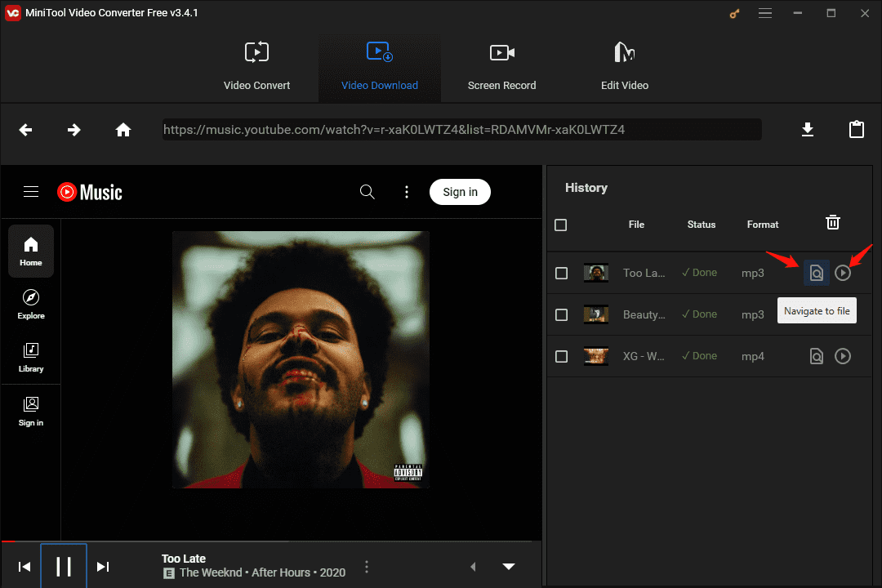Screen dimensions: 882x588
Task: Click the Status column header
Action: click(702, 225)
